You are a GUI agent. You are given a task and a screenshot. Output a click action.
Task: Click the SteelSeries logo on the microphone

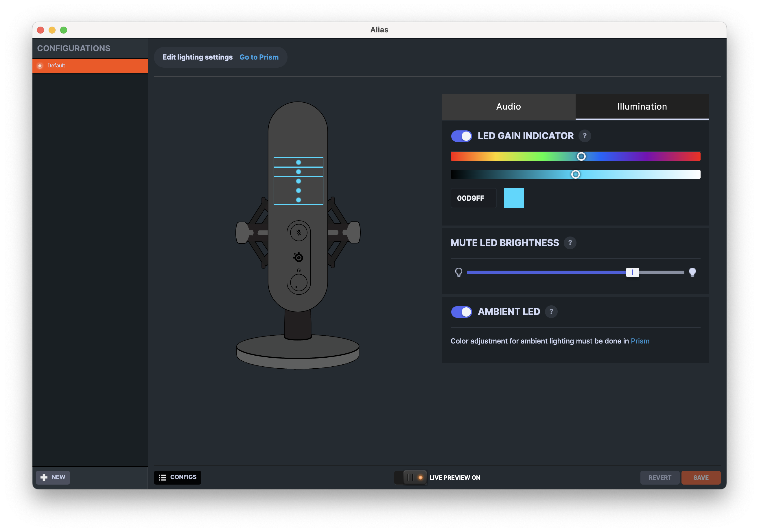point(298,257)
